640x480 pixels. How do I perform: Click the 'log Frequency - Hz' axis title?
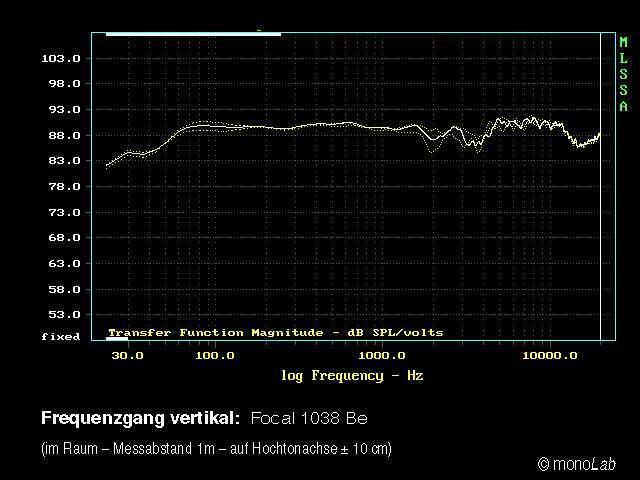pos(352,376)
